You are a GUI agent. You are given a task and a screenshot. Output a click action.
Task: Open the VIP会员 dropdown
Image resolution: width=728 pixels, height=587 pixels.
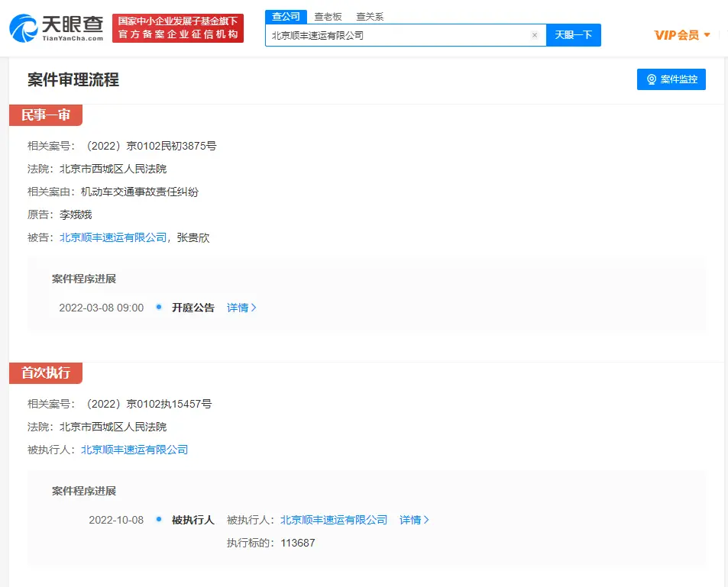(682, 35)
